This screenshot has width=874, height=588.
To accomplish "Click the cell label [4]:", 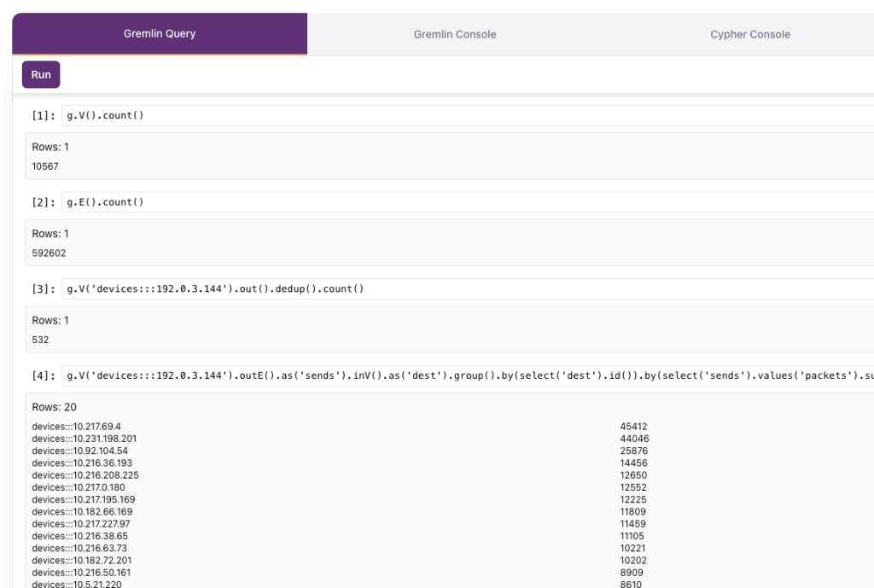I will pyautogui.click(x=44, y=376).
